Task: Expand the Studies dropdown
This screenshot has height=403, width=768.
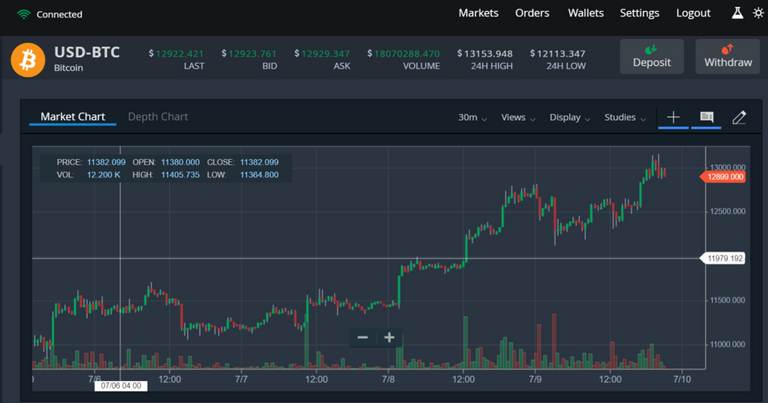Action: point(625,117)
